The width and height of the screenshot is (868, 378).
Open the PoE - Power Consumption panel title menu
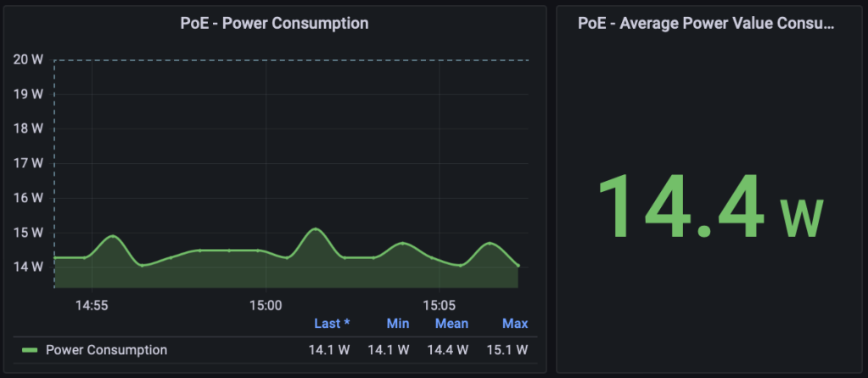(274, 24)
